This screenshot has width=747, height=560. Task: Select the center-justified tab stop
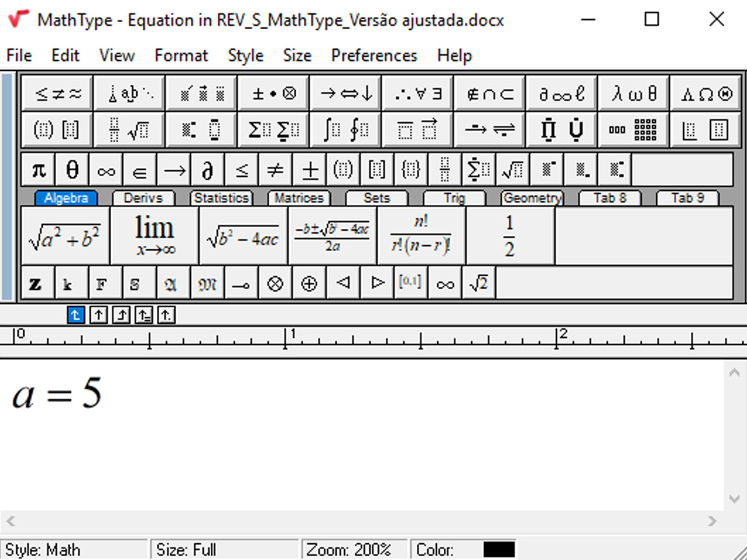(99, 315)
